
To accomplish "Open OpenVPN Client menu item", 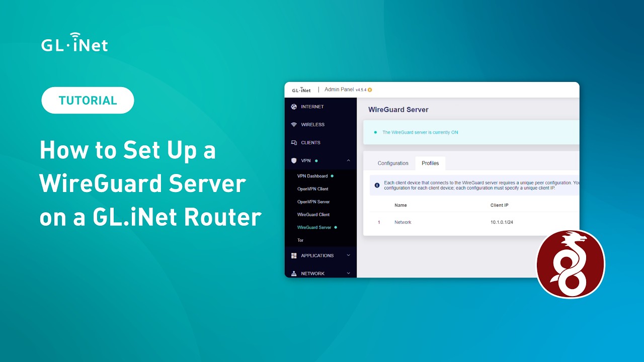I will (312, 189).
